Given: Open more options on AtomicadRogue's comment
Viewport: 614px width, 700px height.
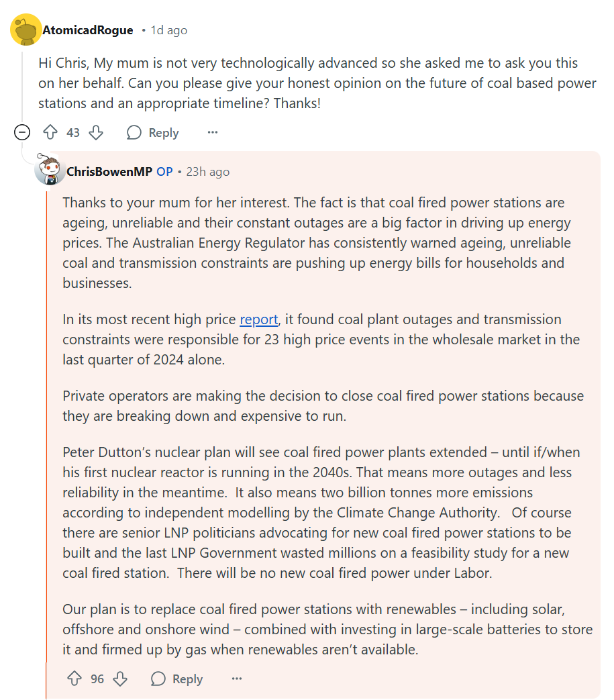Looking at the screenshot, I should pyautogui.click(x=213, y=133).
